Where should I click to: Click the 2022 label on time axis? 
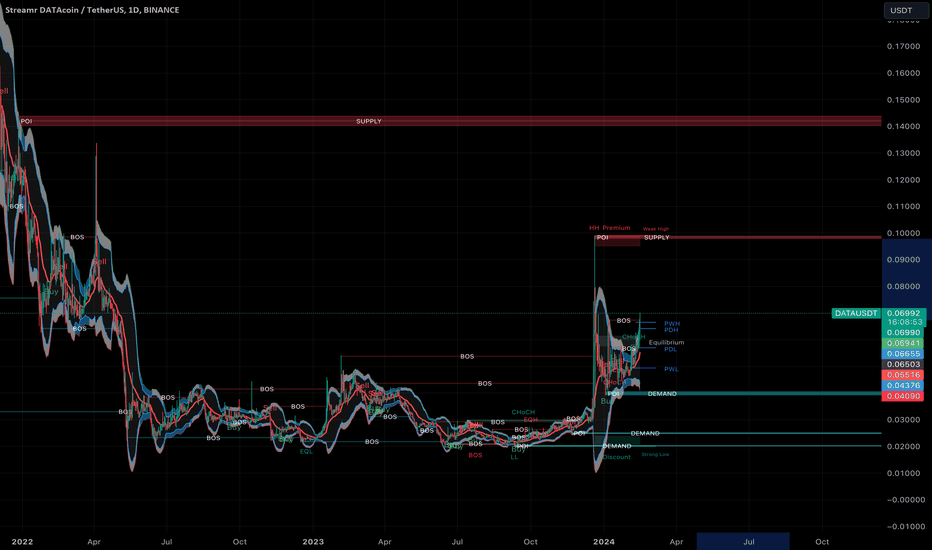click(22, 542)
